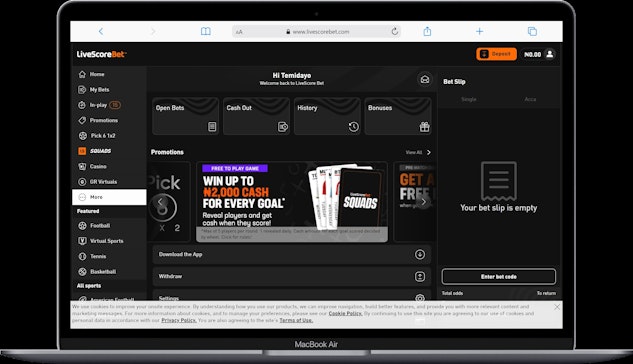Open the History card
The width and height of the screenshot is (633, 364).
tap(327, 116)
